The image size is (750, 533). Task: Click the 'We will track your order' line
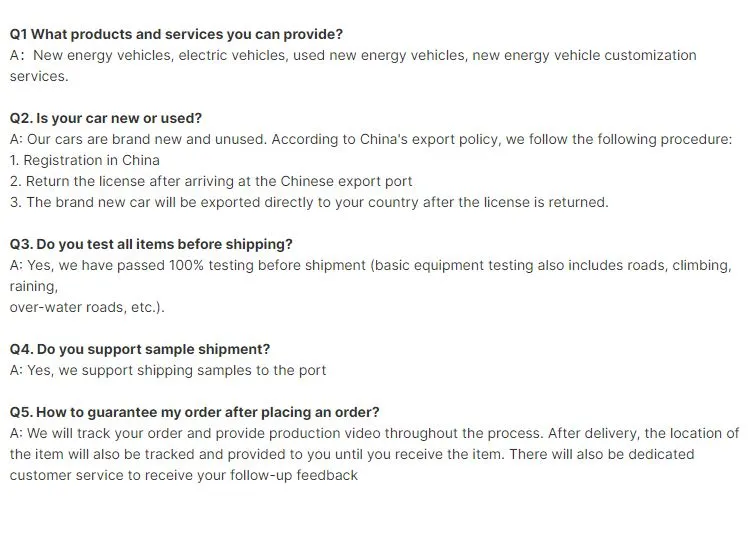tap(374, 433)
